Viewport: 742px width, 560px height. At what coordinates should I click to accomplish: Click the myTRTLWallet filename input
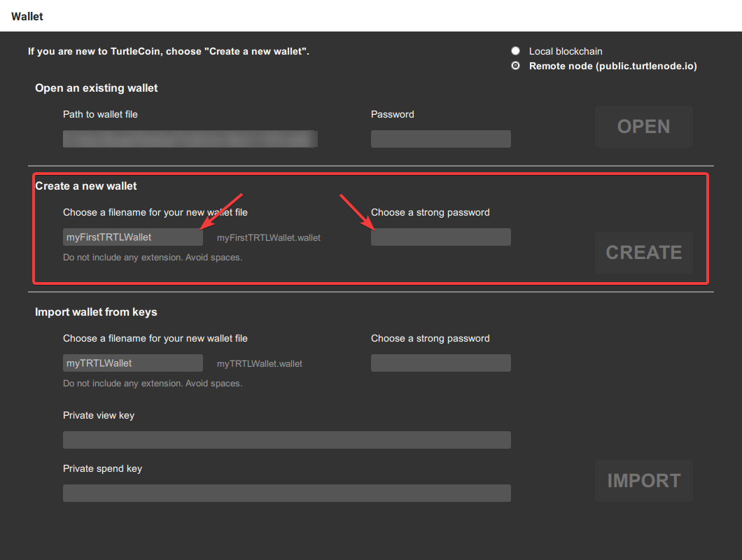[x=132, y=363]
